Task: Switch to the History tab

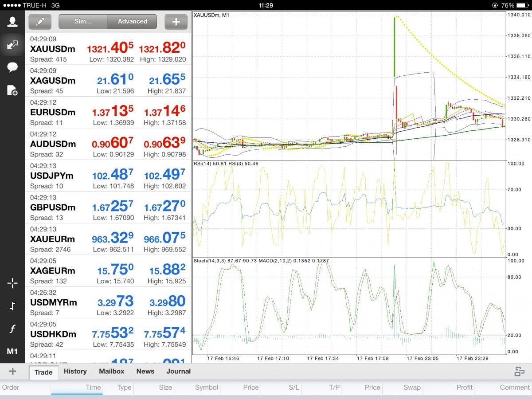Action: pyautogui.click(x=75, y=372)
